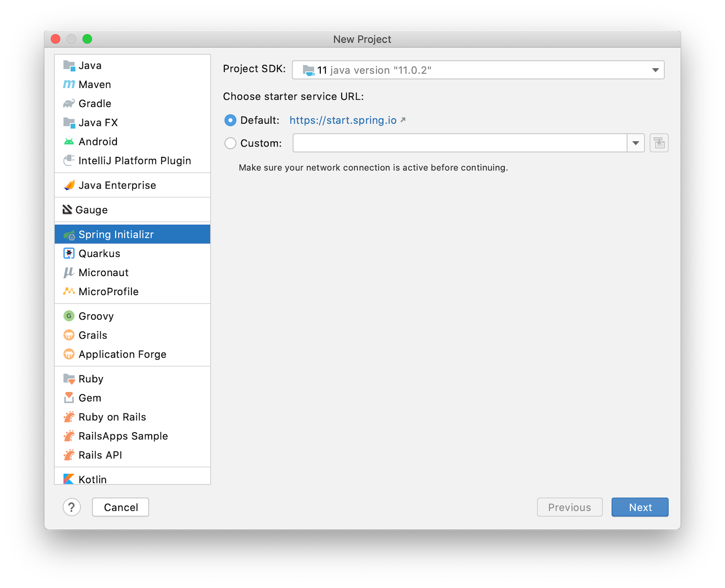
Task: Click the Next button
Action: [x=640, y=507]
